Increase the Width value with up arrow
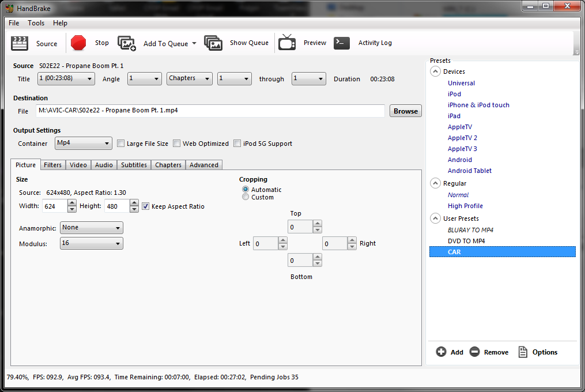Screen dimensions: 585x392 coord(72,202)
